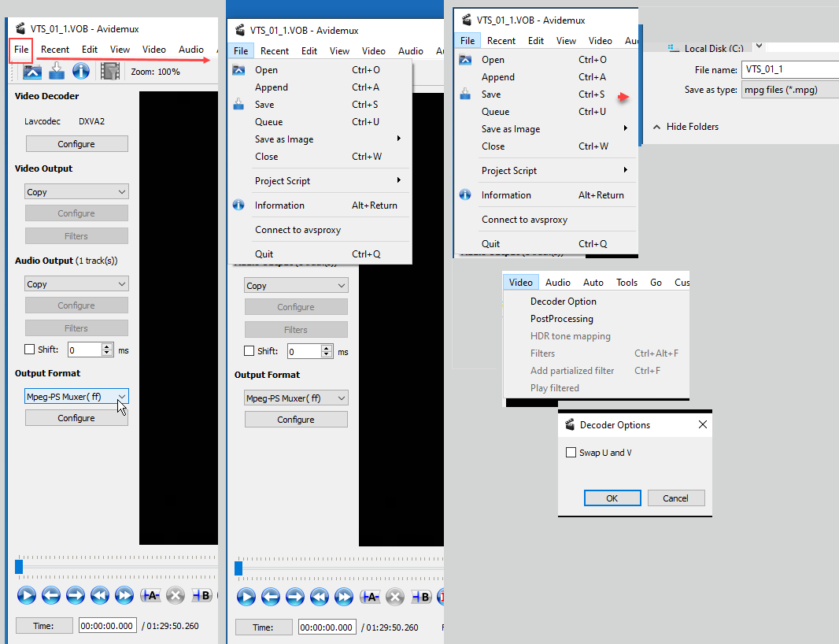Open the File menu in the left window
The image size is (839, 644).
[21, 50]
